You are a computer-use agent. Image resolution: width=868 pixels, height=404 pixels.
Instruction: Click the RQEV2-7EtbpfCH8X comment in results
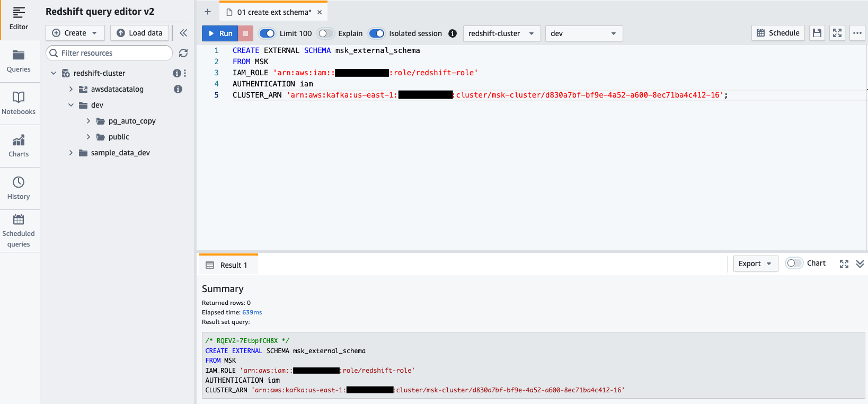click(247, 341)
